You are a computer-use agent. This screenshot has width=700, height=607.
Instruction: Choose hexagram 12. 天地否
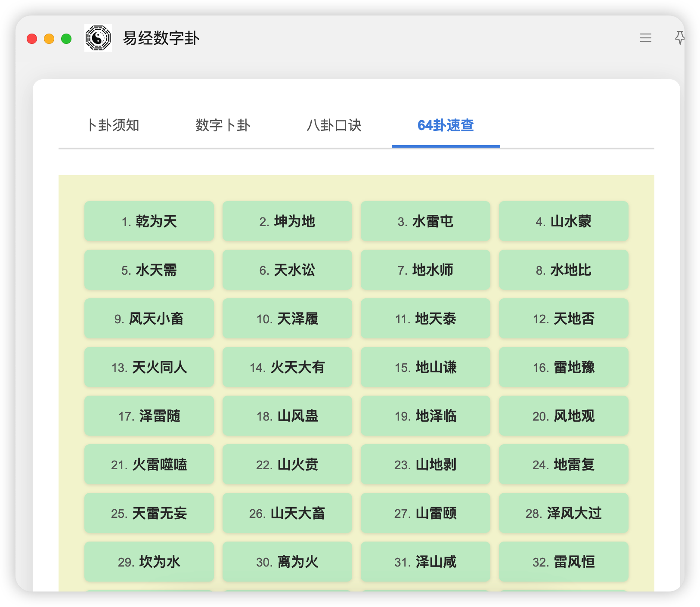pyautogui.click(x=564, y=319)
